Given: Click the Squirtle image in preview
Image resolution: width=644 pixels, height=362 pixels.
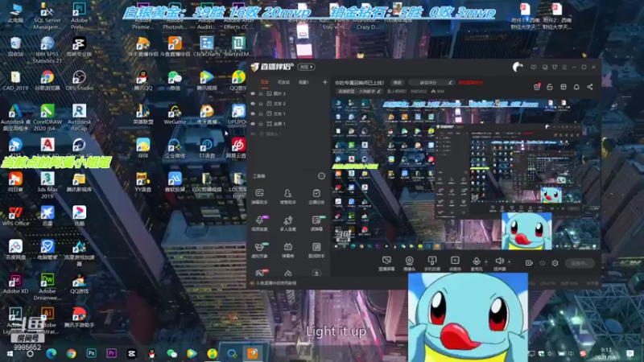Looking at the screenshot, I should 526,231.
